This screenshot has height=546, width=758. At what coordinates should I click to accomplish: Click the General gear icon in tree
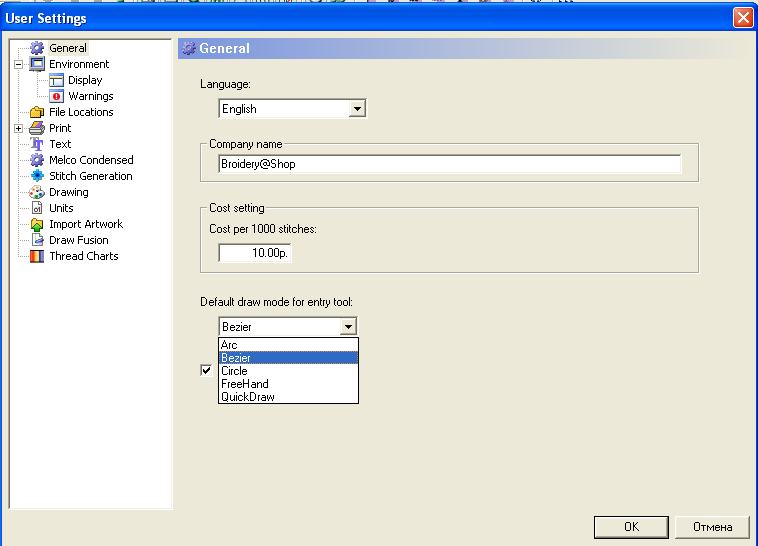(x=37, y=48)
